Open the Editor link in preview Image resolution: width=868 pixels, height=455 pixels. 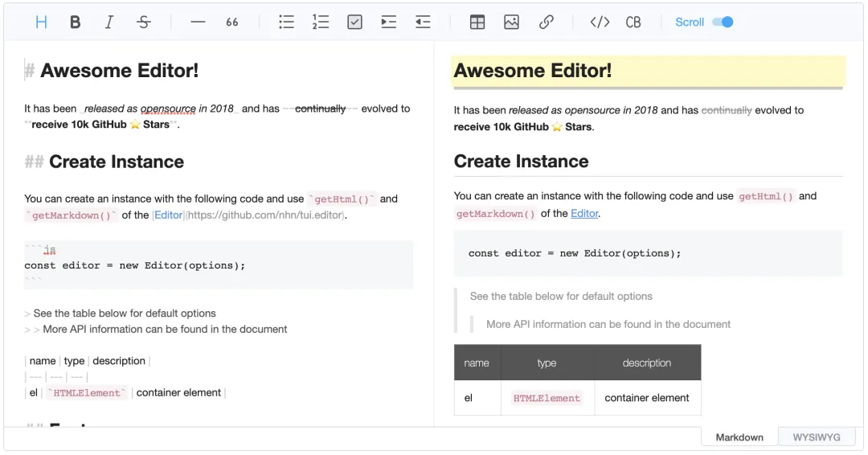pos(584,214)
